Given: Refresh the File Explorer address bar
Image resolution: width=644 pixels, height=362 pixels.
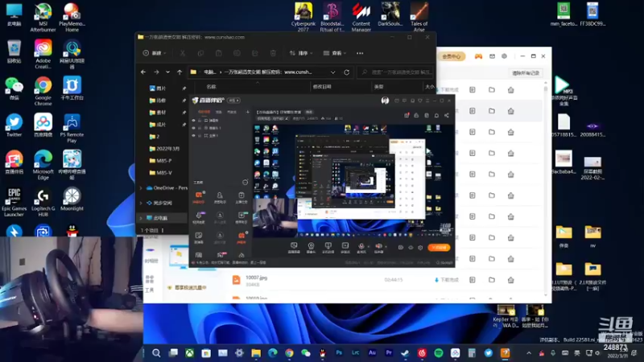Looking at the screenshot, I should point(347,72).
